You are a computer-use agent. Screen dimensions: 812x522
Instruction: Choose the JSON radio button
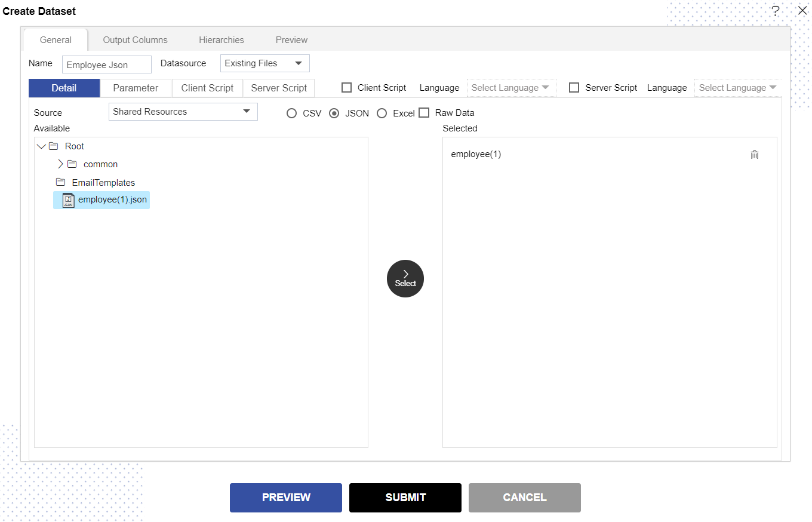(334, 113)
